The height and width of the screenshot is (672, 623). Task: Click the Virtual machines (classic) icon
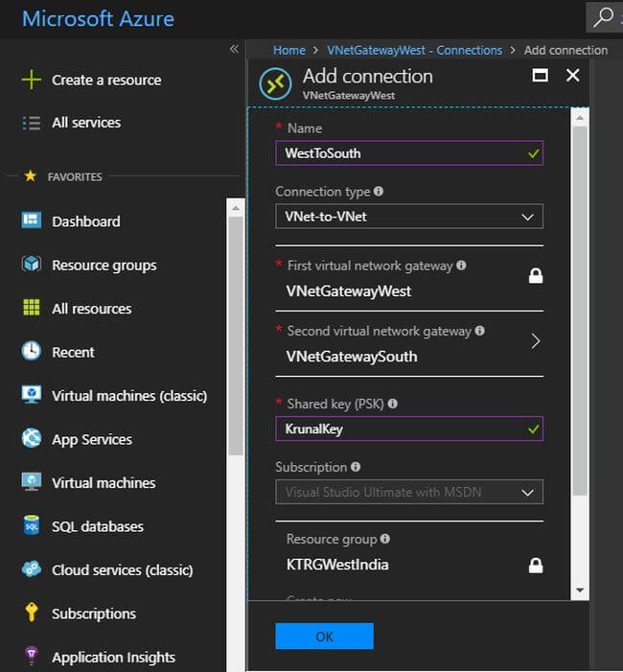tap(32, 394)
